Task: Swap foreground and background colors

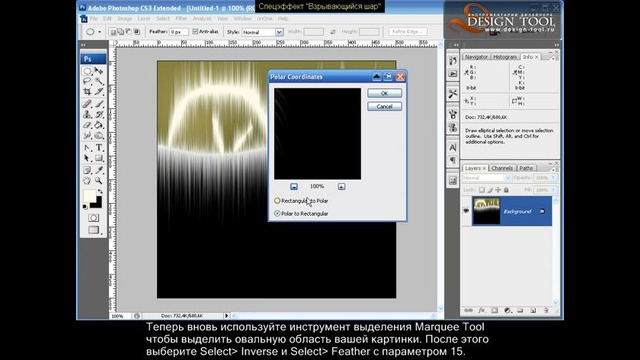Action: (x=100, y=191)
